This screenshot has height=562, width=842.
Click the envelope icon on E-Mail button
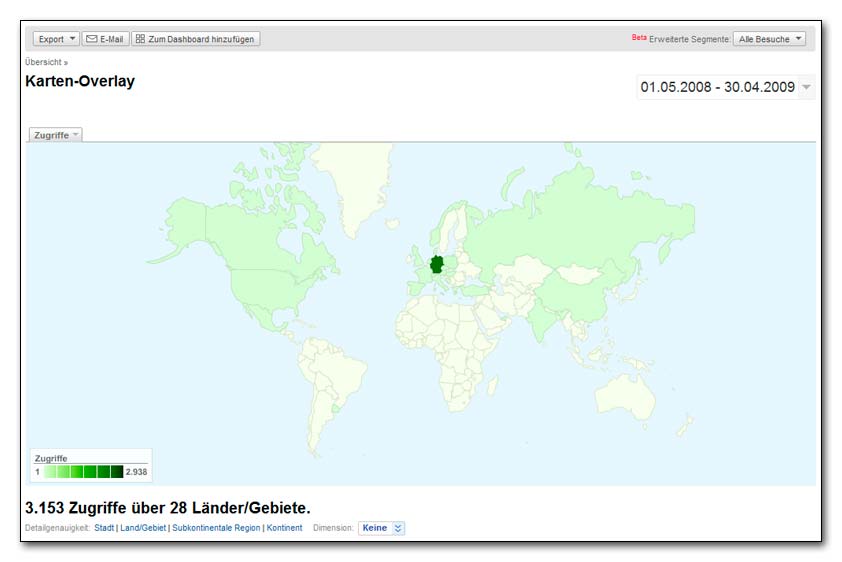tap(92, 39)
